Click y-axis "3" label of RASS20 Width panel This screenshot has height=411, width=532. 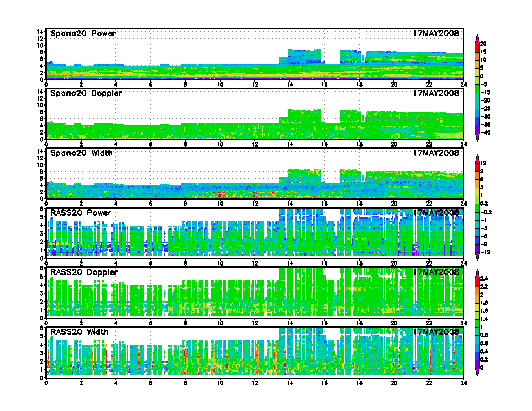[42, 353]
